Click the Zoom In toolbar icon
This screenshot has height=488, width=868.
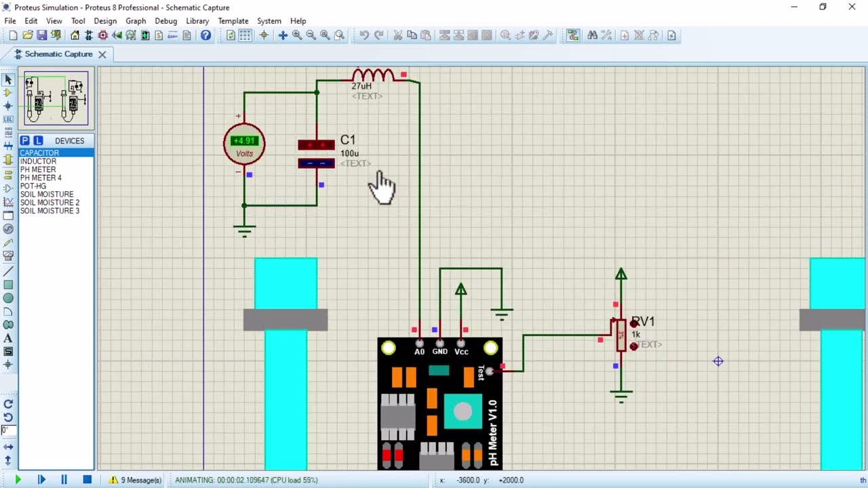point(297,35)
